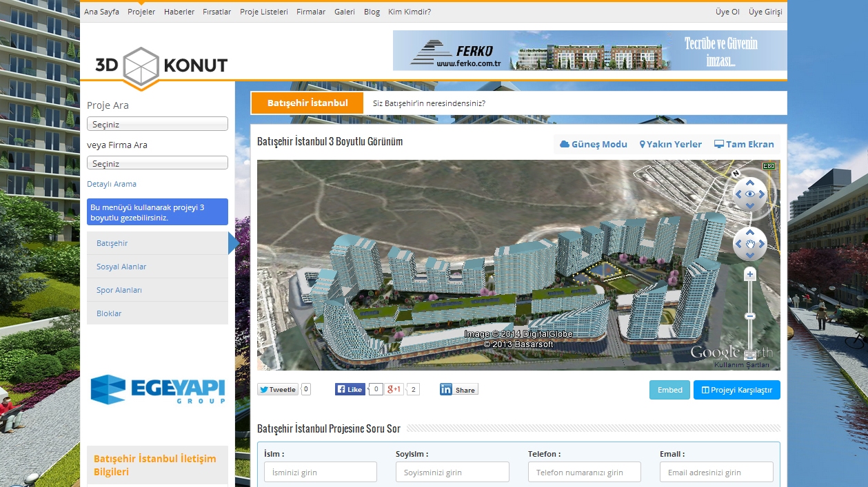Image resolution: width=868 pixels, height=487 pixels.
Task: Expand Sosyal Alanlar in side menu
Action: (x=121, y=267)
